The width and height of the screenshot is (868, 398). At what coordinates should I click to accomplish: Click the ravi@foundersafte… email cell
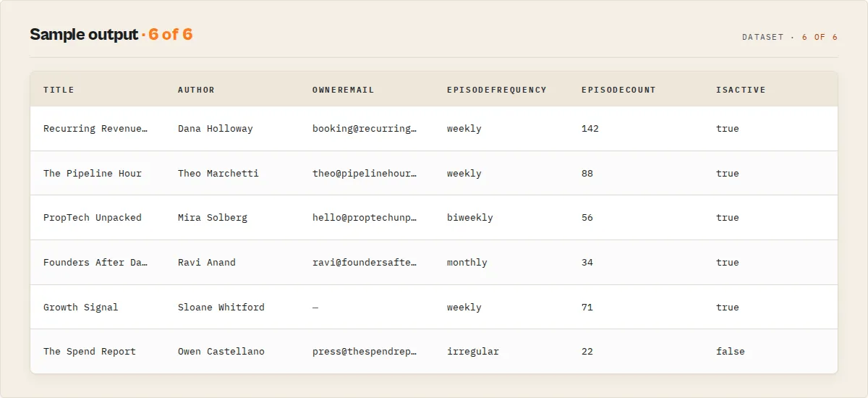[x=365, y=263]
